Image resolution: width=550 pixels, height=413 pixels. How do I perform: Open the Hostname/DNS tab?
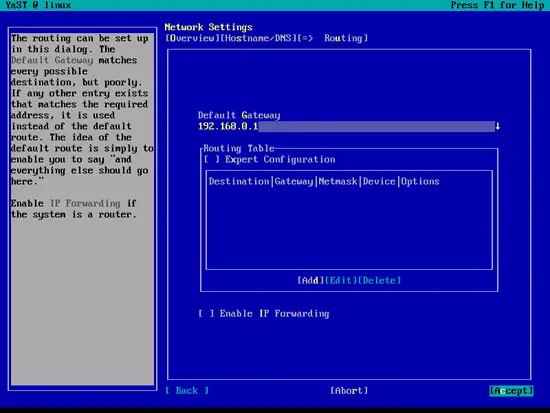tap(259, 38)
